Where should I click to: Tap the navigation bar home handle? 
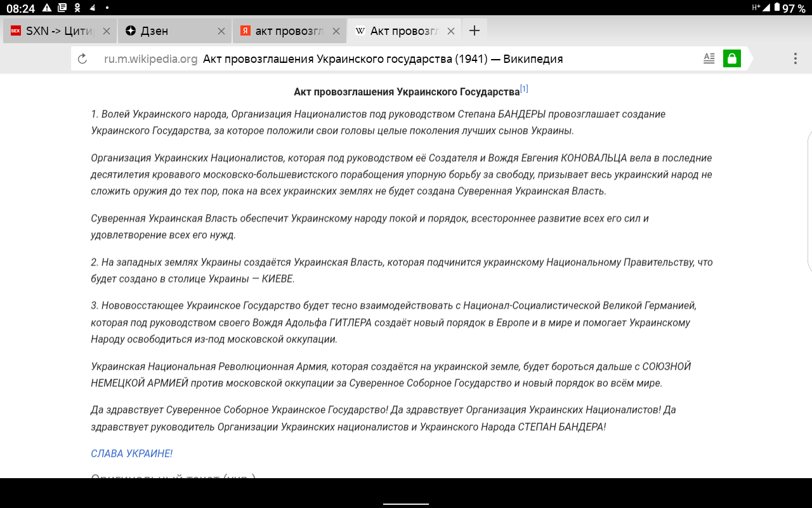click(406, 504)
